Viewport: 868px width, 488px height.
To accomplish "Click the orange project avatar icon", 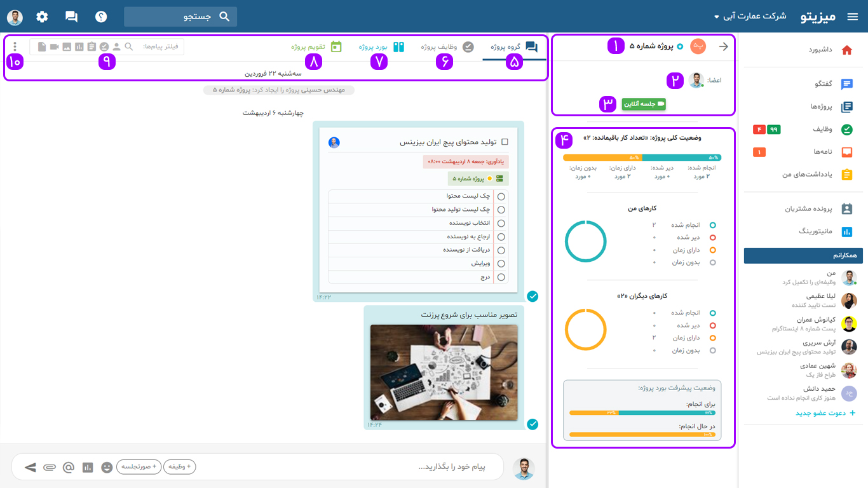I will point(698,46).
